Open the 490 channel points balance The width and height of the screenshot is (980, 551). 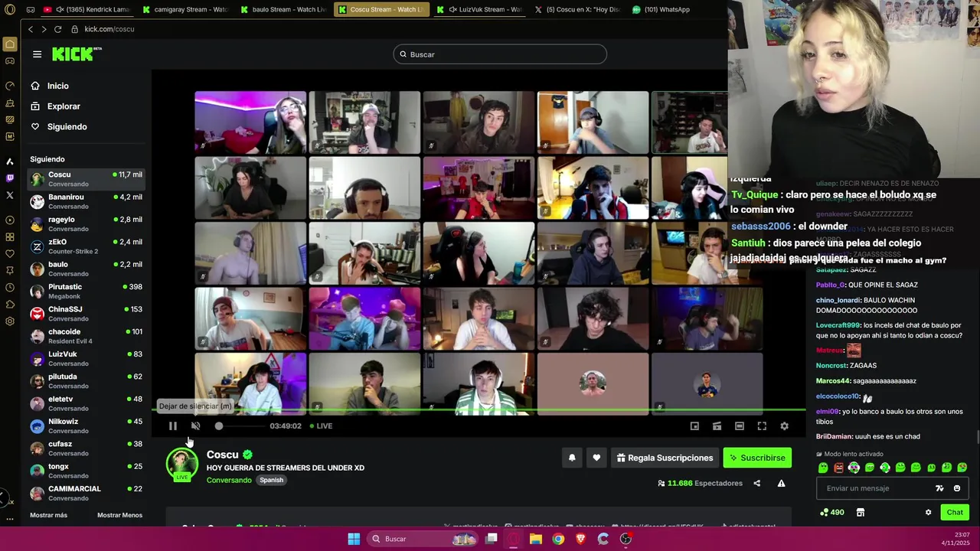coord(832,513)
